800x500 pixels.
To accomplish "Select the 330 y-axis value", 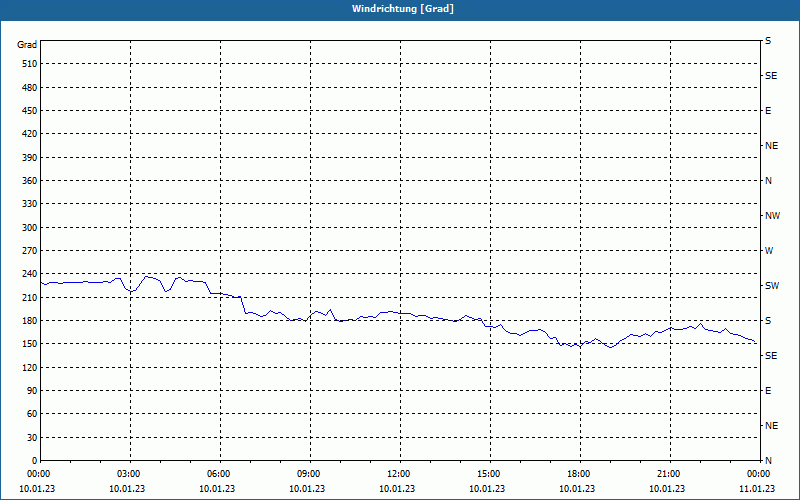I will coord(30,204).
